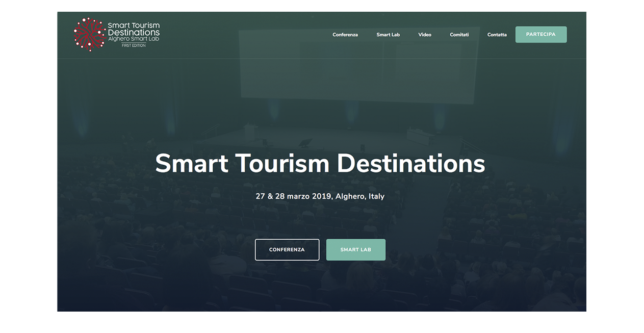The image size is (644, 333).
Task: Click the date text 27 & 28 marzo 2019
Action: point(294,196)
